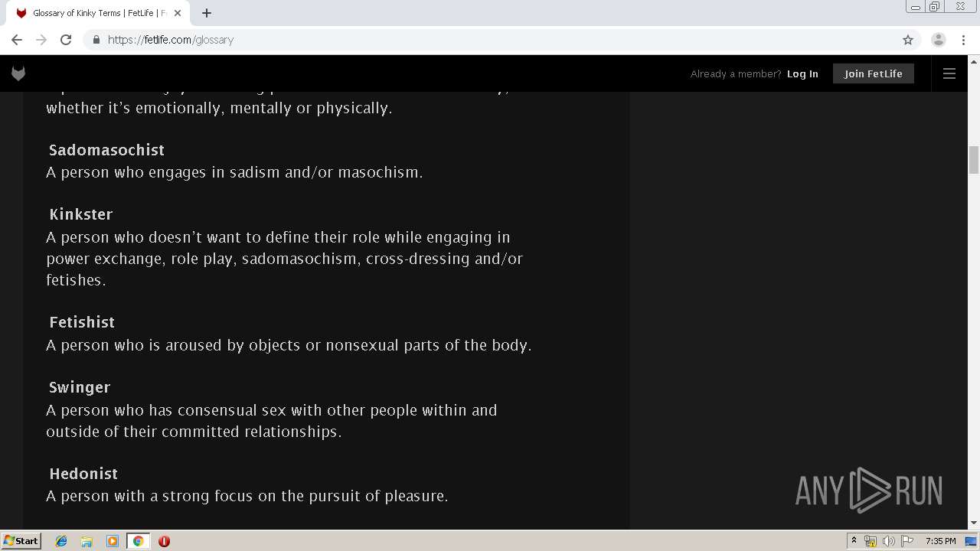Click the Kinkster heading
980x551 pixels.
(x=80, y=214)
